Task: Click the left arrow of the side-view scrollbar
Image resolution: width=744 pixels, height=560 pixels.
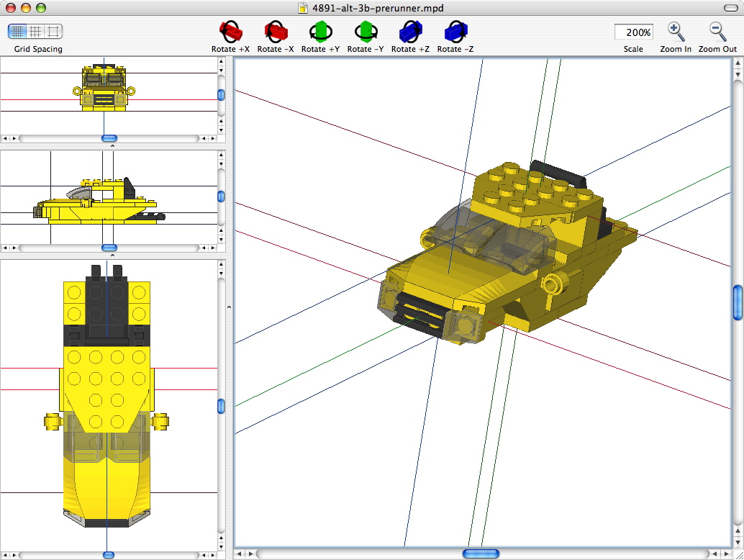Action: (6, 248)
